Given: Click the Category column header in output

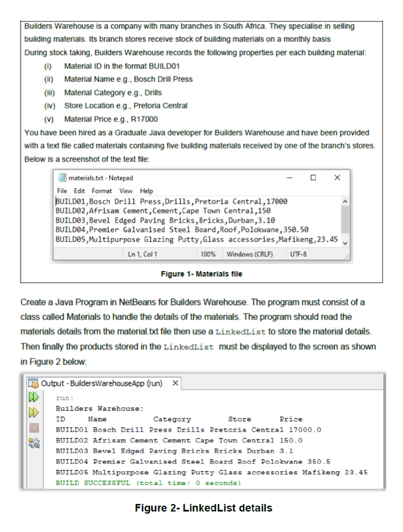Looking at the screenshot, I should [172, 419].
